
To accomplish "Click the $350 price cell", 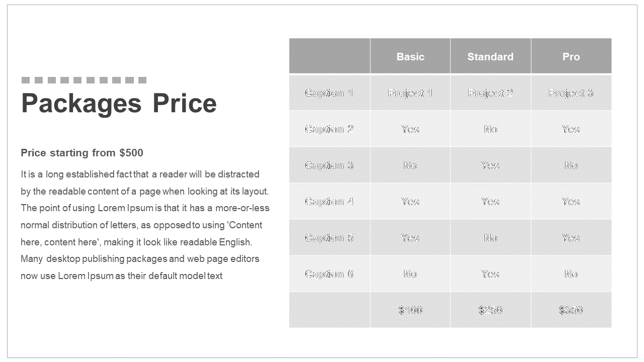I will (571, 310).
